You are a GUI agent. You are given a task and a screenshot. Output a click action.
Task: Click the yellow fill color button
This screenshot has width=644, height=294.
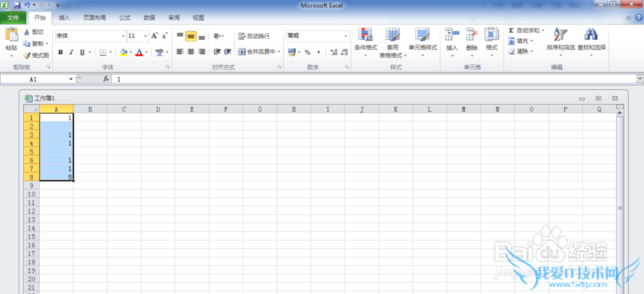coord(124,52)
